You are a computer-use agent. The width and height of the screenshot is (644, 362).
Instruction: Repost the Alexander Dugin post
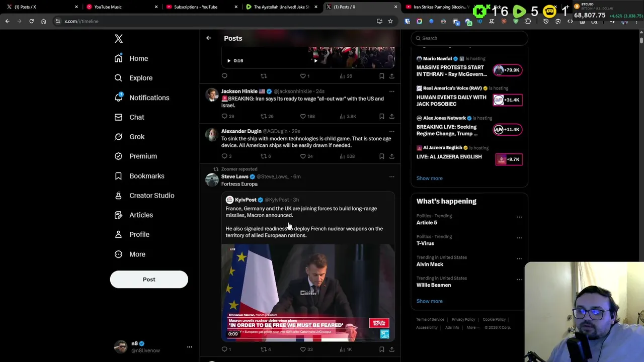pos(264,156)
